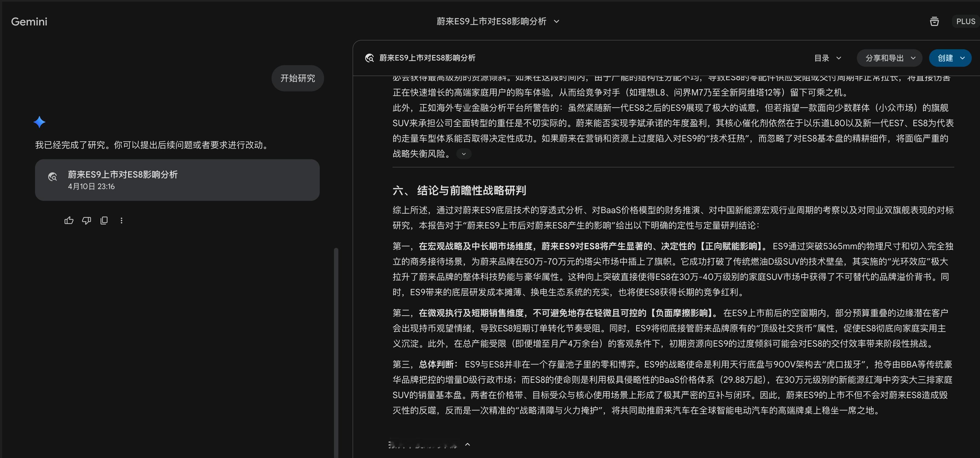Click the Gemini label in the top bar
980x458 pixels.
[x=29, y=22]
